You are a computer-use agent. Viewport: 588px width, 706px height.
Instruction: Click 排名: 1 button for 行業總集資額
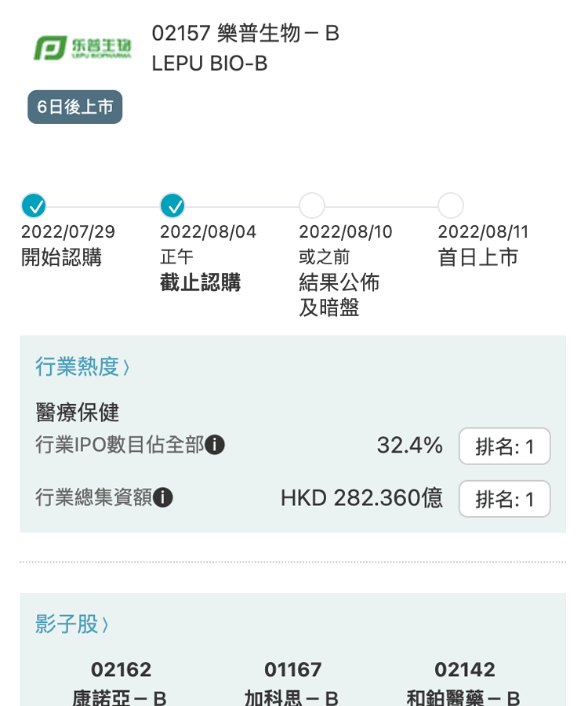504,499
